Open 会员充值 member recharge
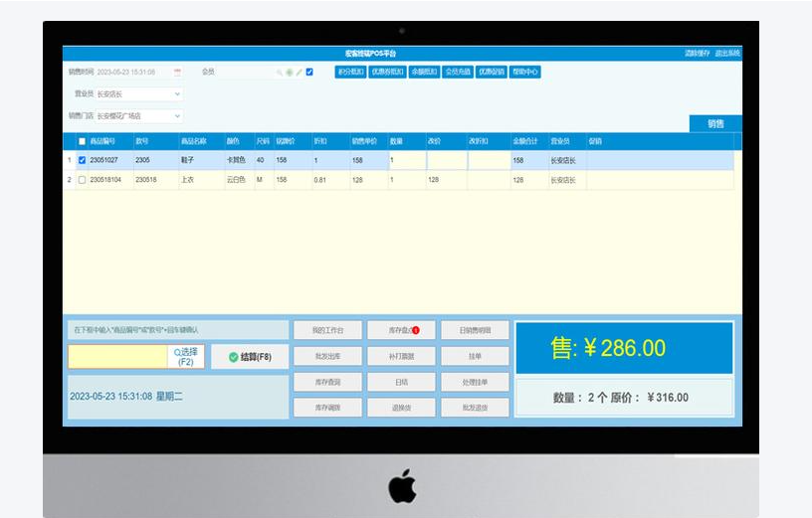Image resolution: width=812 pixels, height=518 pixels. point(458,72)
